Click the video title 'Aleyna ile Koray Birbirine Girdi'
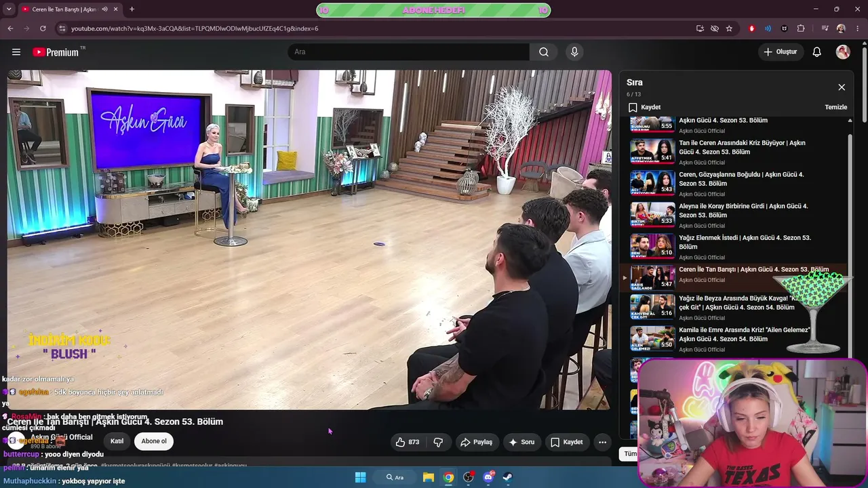The height and width of the screenshot is (488, 868). (743, 211)
